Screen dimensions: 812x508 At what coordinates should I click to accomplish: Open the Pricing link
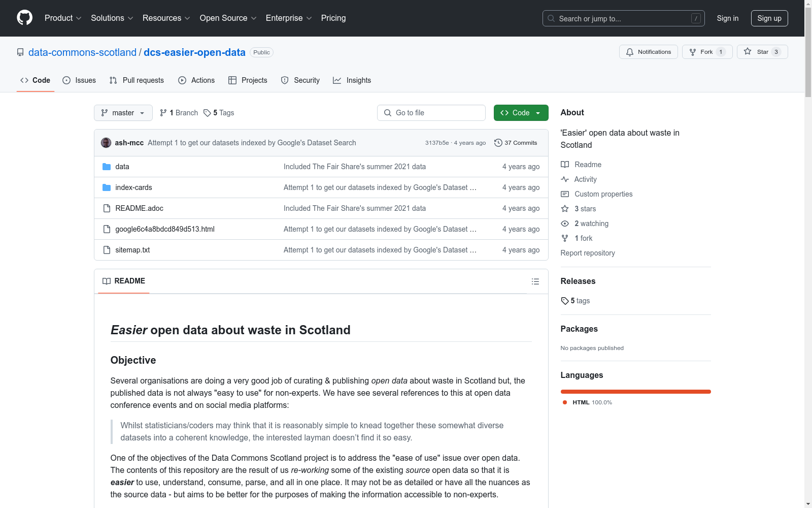click(x=333, y=18)
